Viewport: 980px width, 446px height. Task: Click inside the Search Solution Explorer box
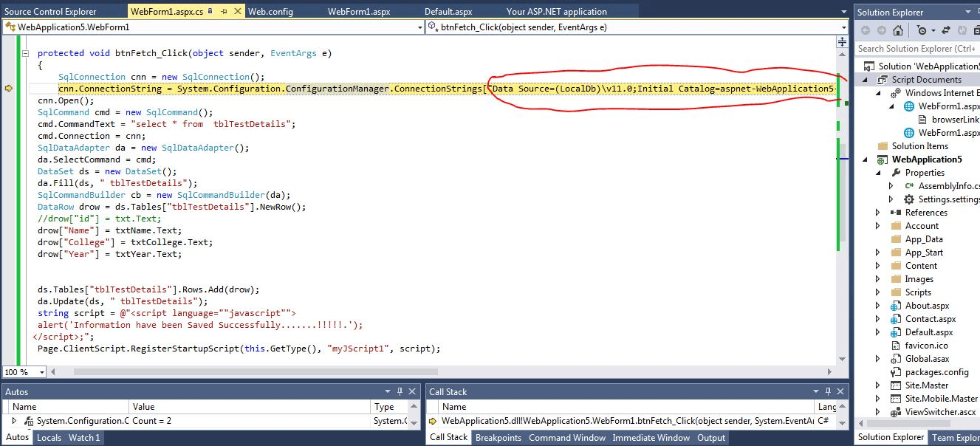tap(916, 48)
